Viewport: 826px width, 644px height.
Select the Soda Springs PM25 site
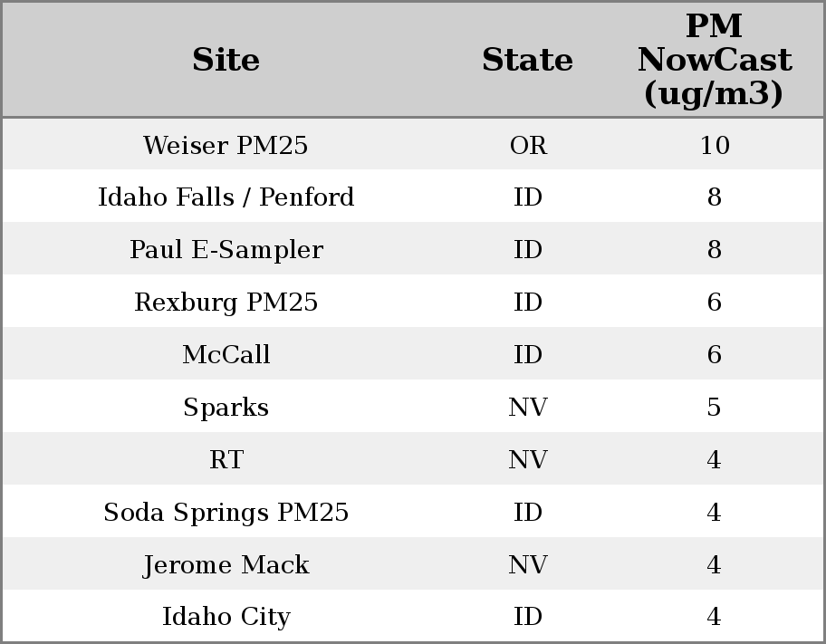pyautogui.click(x=226, y=513)
